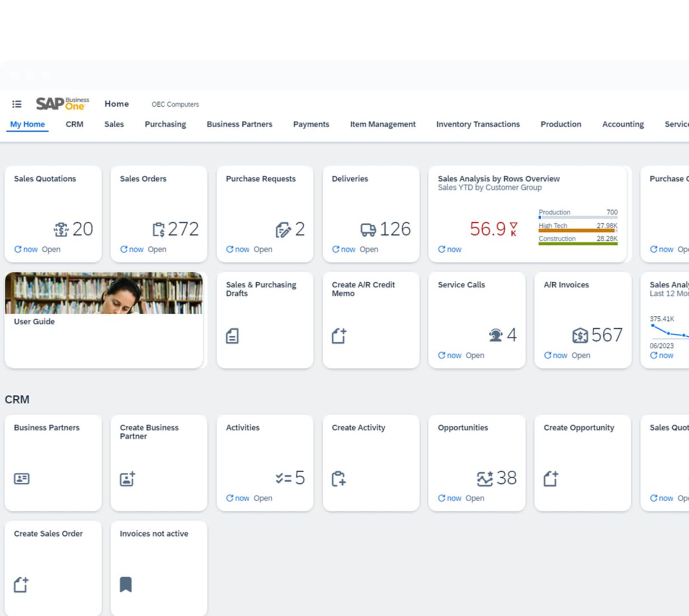Open the hamburger navigation menu icon
This screenshot has width=689, height=616.
[17, 104]
